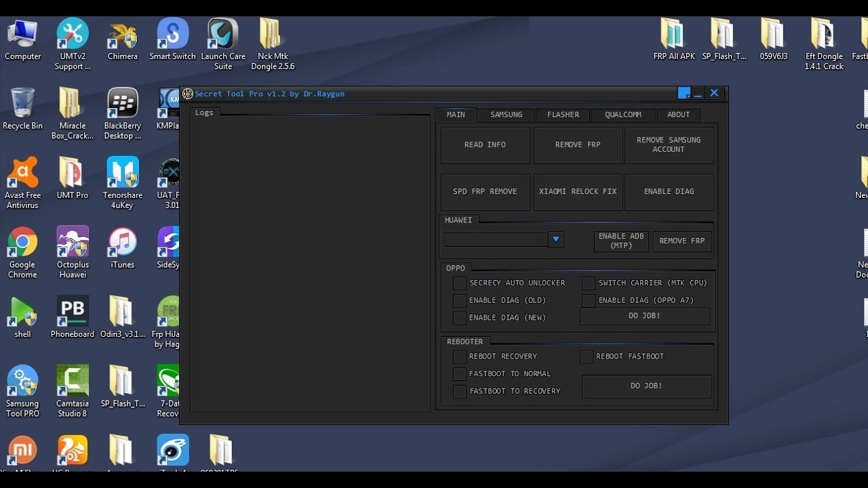This screenshot has width=868, height=488.
Task: Tick Enable Diag (Old) checkbox
Action: (460, 300)
